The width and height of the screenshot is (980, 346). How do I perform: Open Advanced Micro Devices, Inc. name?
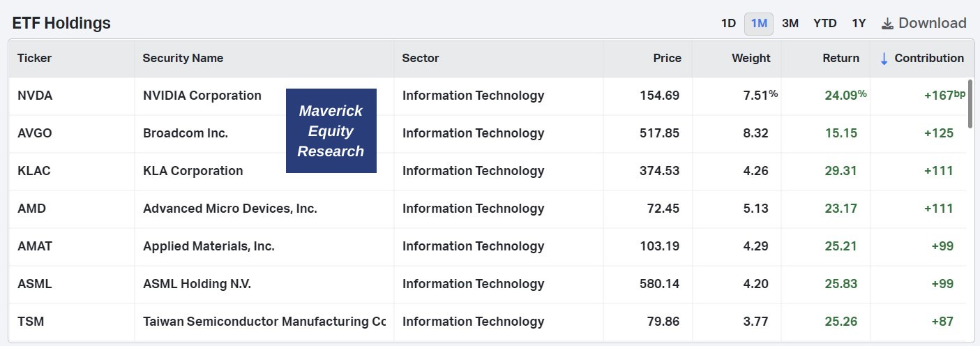(230, 209)
